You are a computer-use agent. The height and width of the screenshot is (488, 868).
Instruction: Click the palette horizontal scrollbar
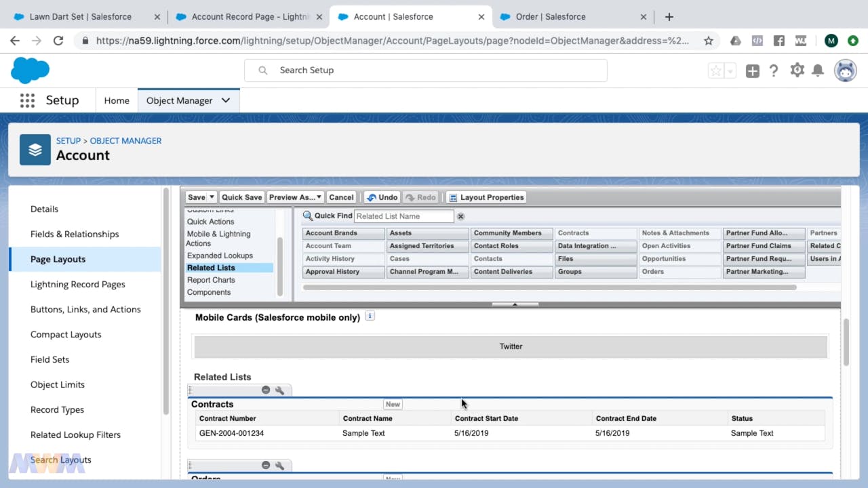pyautogui.click(x=549, y=287)
